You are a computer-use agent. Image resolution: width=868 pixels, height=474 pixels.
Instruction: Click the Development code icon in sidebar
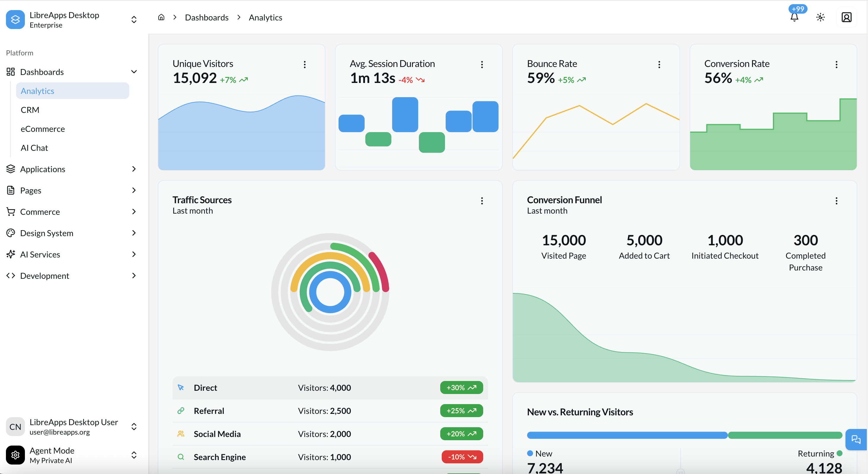click(10, 276)
